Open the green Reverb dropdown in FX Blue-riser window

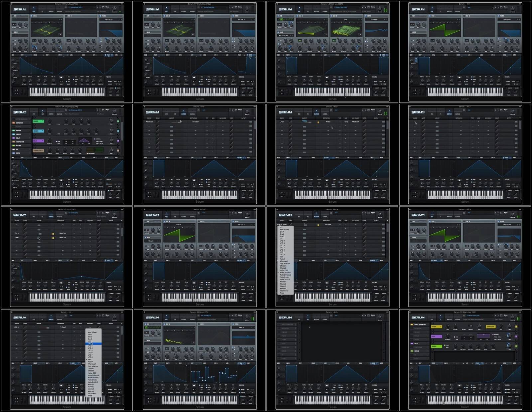[x=437, y=346]
